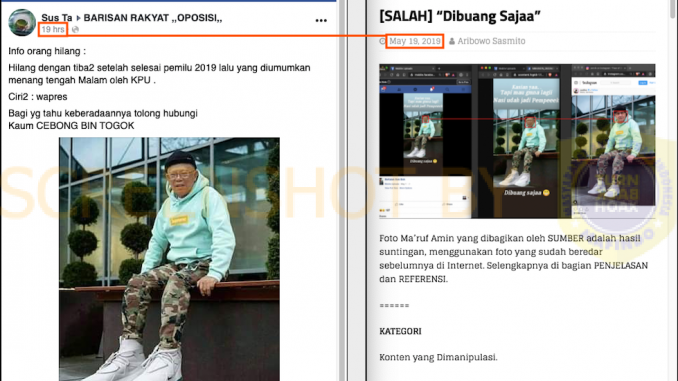The height and width of the screenshot is (381, 678).
Task: Click the 19 hrs post timestamp
Action: [x=53, y=29]
